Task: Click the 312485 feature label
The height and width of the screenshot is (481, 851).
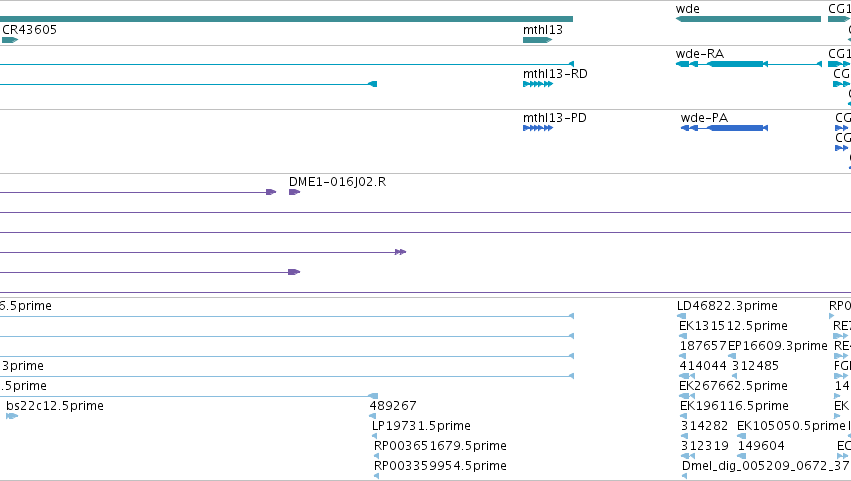Action: click(x=755, y=365)
